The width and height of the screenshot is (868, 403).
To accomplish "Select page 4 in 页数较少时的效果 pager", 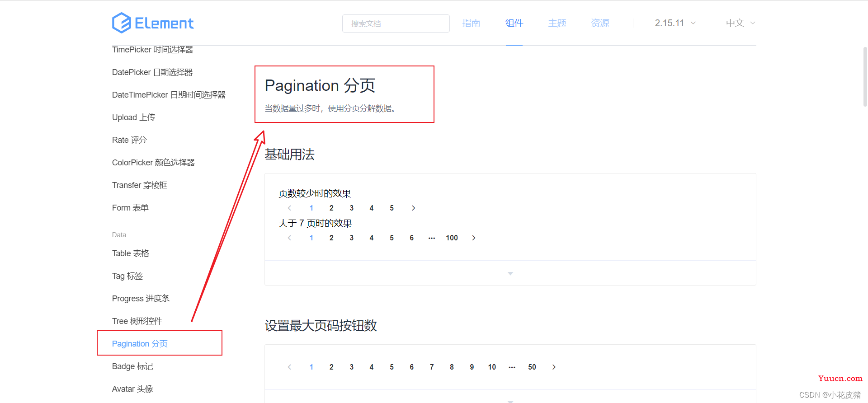I will point(372,208).
